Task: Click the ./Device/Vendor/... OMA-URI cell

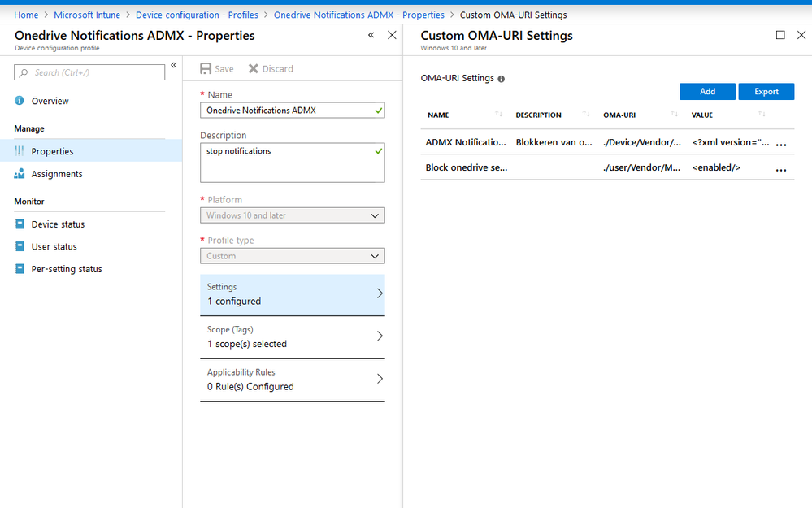Action: pyautogui.click(x=641, y=142)
